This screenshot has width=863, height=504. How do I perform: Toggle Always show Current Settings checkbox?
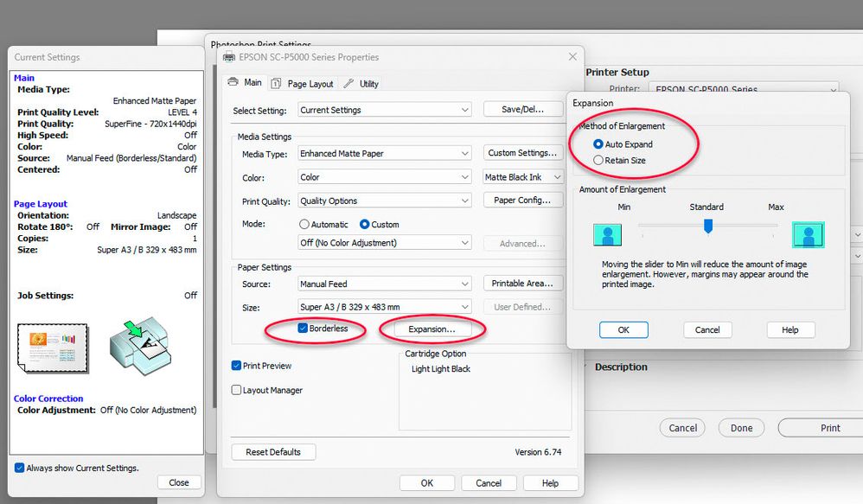pyautogui.click(x=19, y=468)
